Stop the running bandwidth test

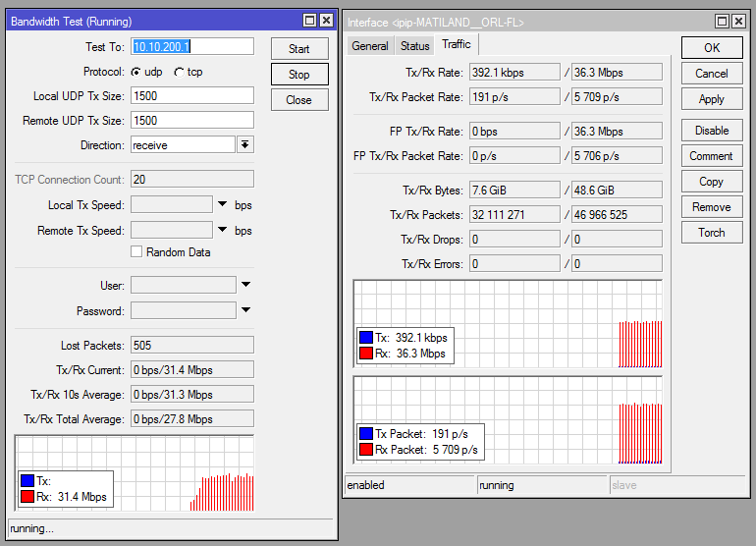pos(298,75)
